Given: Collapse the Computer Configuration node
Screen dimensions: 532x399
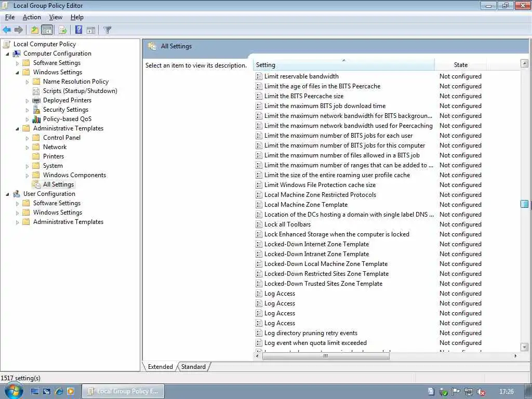Looking at the screenshot, I should [x=7, y=54].
